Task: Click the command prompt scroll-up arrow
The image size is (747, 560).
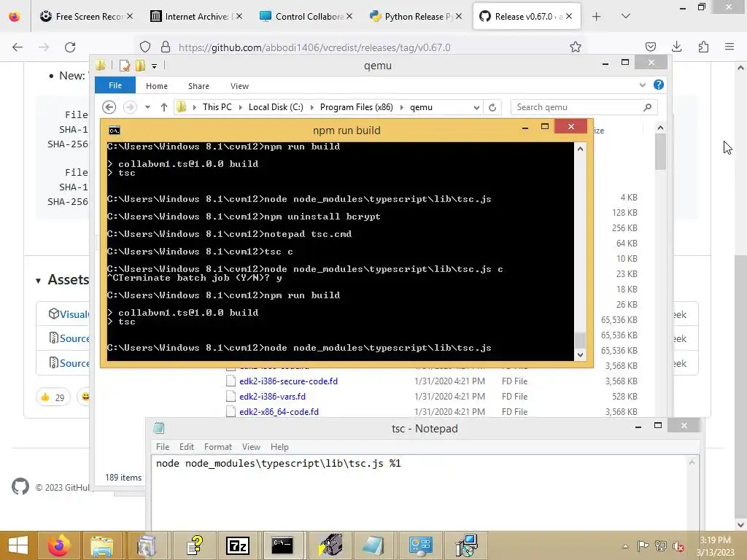Action: 580,149
